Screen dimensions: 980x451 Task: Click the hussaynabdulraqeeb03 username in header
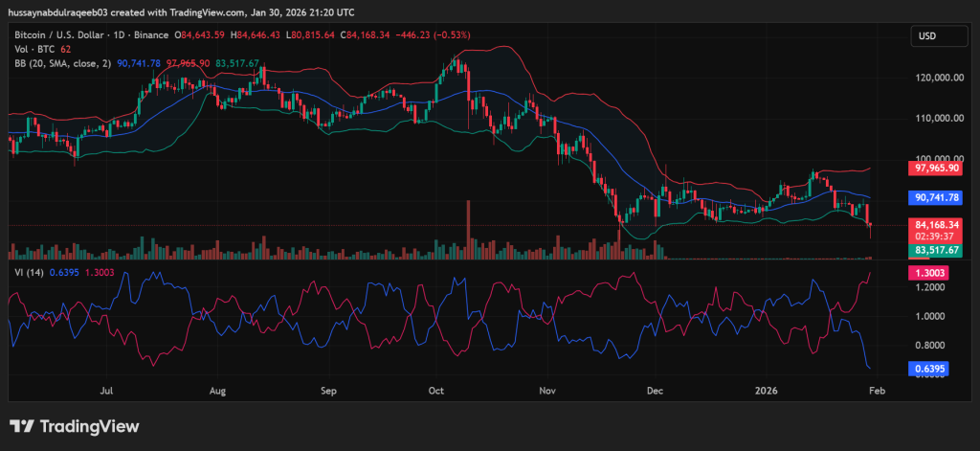(59, 11)
